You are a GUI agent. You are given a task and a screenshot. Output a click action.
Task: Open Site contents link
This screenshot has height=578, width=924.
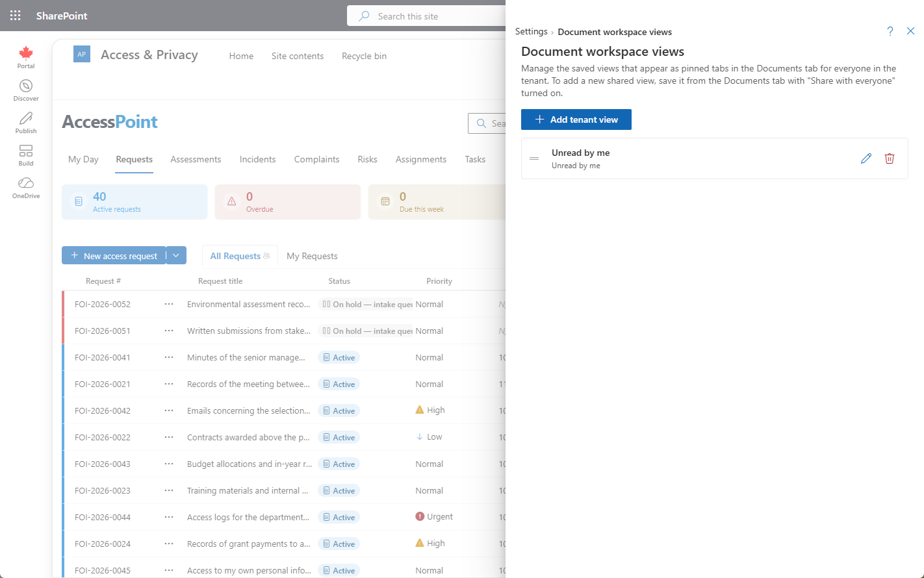298,56
